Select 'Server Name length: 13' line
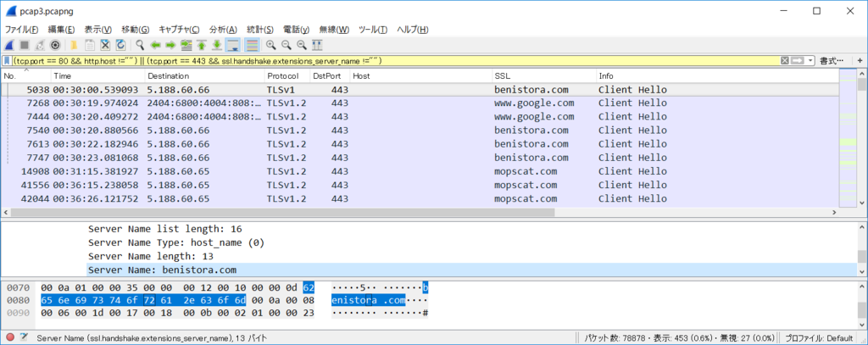868x345 pixels. point(151,256)
